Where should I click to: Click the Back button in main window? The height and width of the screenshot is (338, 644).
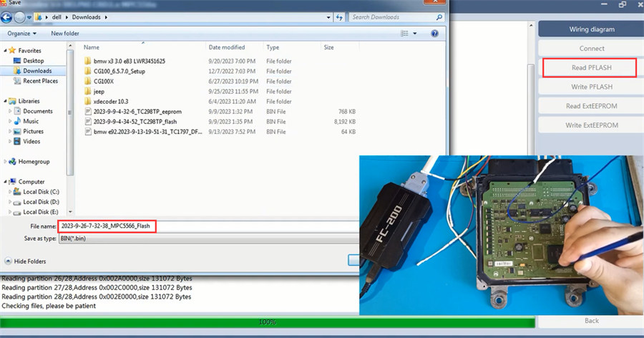pos(592,321)
